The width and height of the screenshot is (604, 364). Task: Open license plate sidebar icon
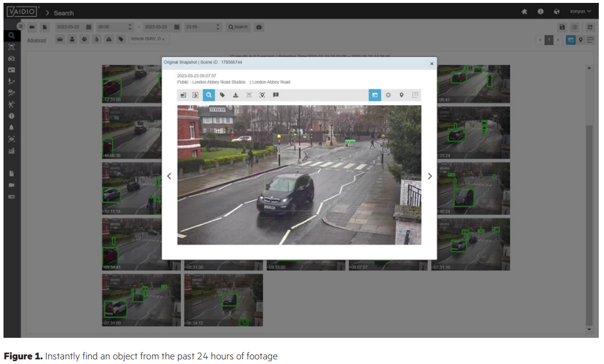pos(12,70)
